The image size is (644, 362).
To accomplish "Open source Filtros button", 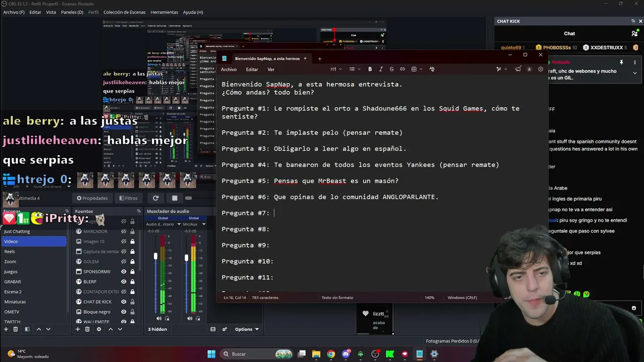I will tap(128, 198).
